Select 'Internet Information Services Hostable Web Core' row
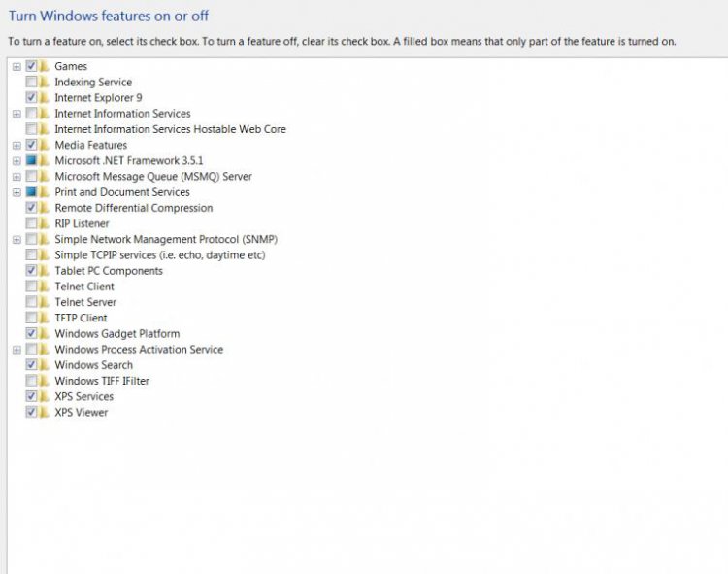728x574 pixels. [171, 129]
